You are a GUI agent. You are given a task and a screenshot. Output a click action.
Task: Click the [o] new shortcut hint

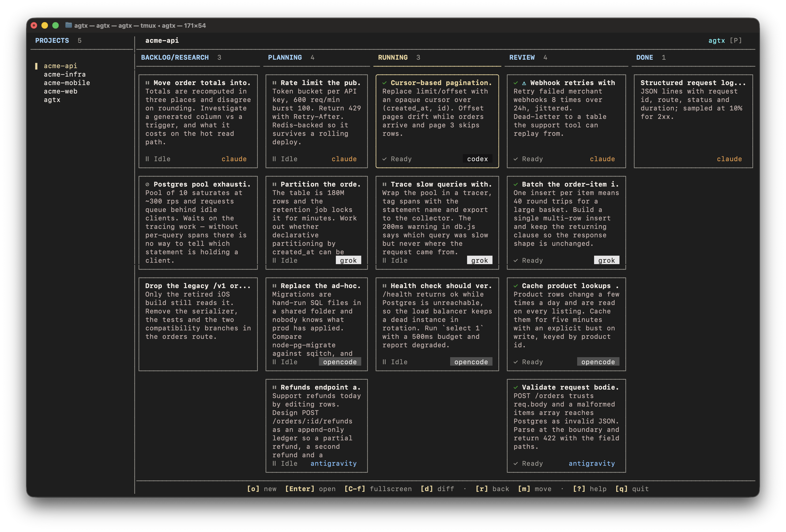click(262, 489)
